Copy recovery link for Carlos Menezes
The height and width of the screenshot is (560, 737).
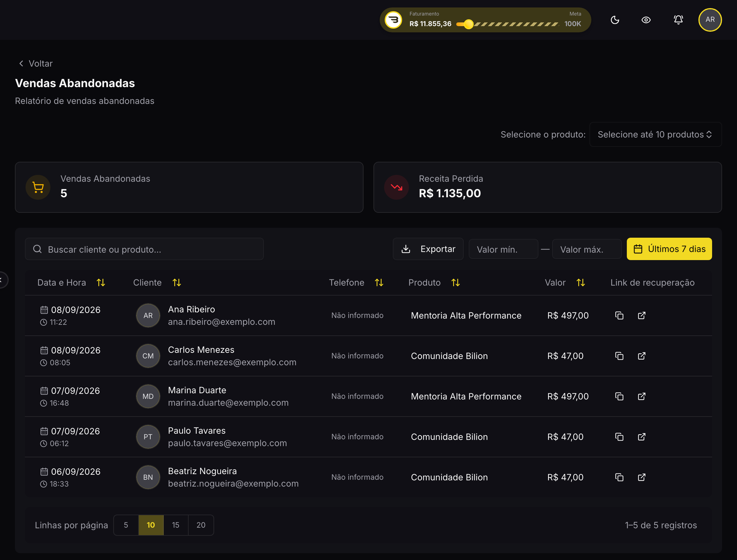[619, 356]
